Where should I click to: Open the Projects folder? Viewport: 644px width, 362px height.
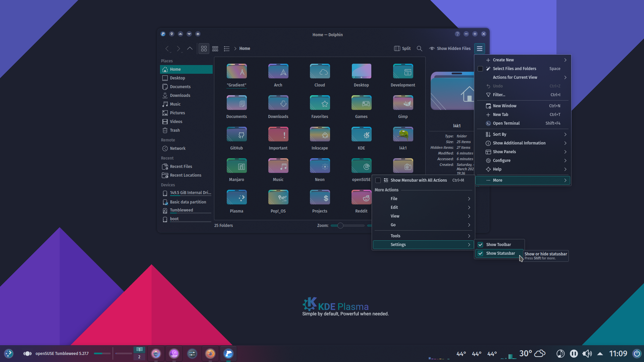(320, 202)
